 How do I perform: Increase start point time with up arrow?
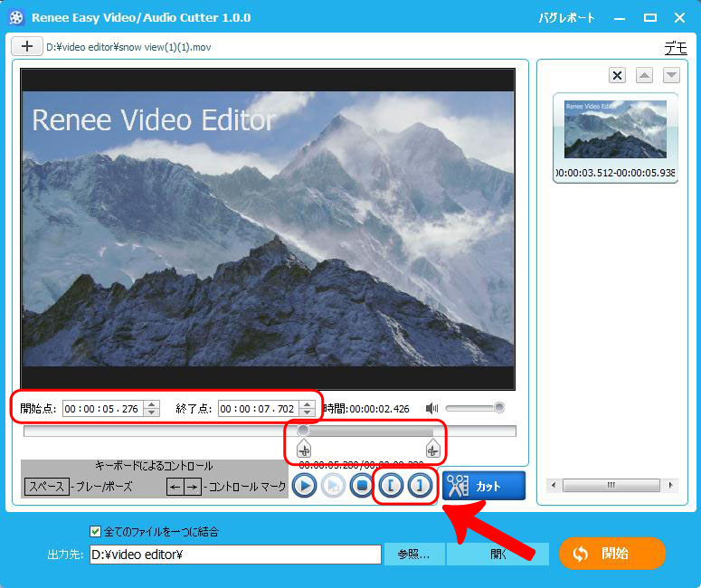click(152, 404)
